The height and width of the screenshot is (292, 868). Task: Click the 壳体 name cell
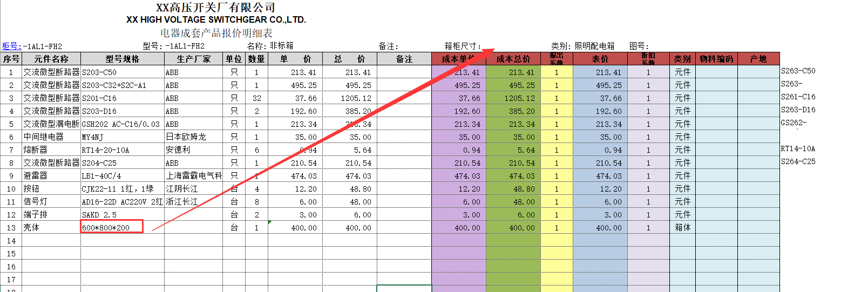click(x=51, y=228)
